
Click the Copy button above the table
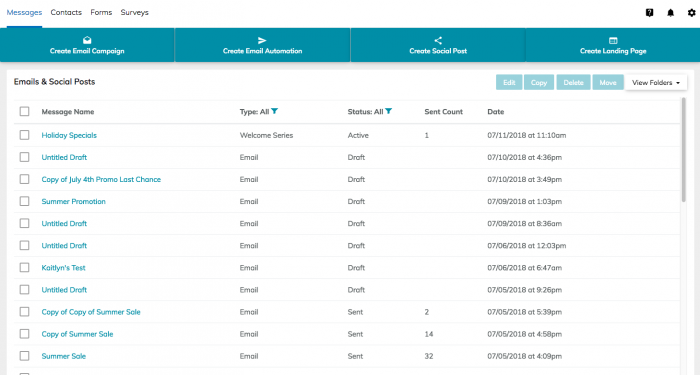pyautogui.click(x=539, y=83)
